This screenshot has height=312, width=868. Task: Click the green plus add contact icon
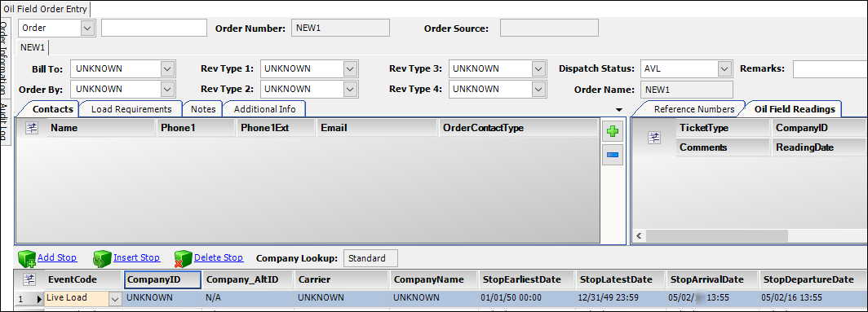tap(612, 132)
